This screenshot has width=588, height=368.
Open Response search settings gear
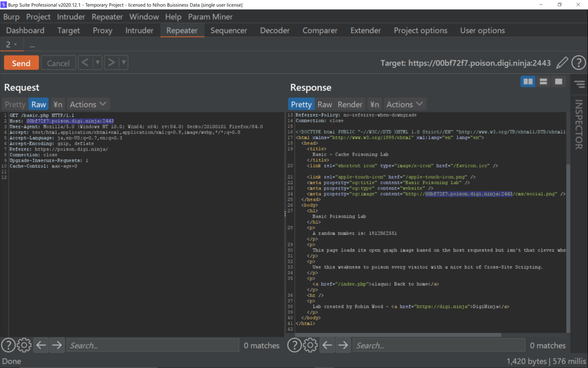coord(310,345)
